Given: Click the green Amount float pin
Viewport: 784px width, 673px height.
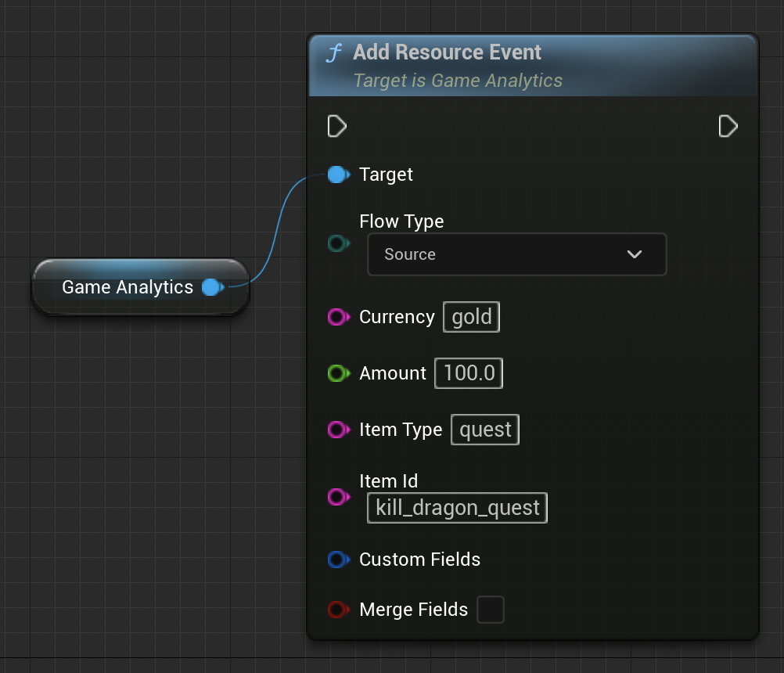Looking at the screenshot, I should [337, 373].
